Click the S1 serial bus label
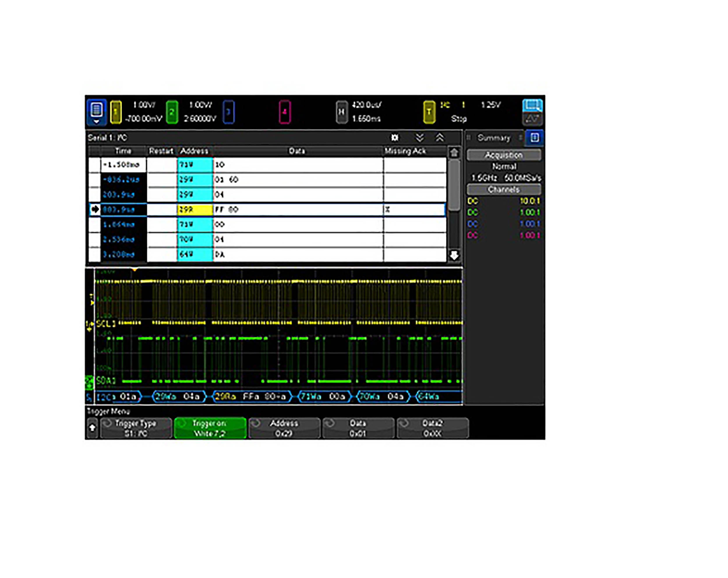This screenshot has width=728, height=578. tap(89, 398)
